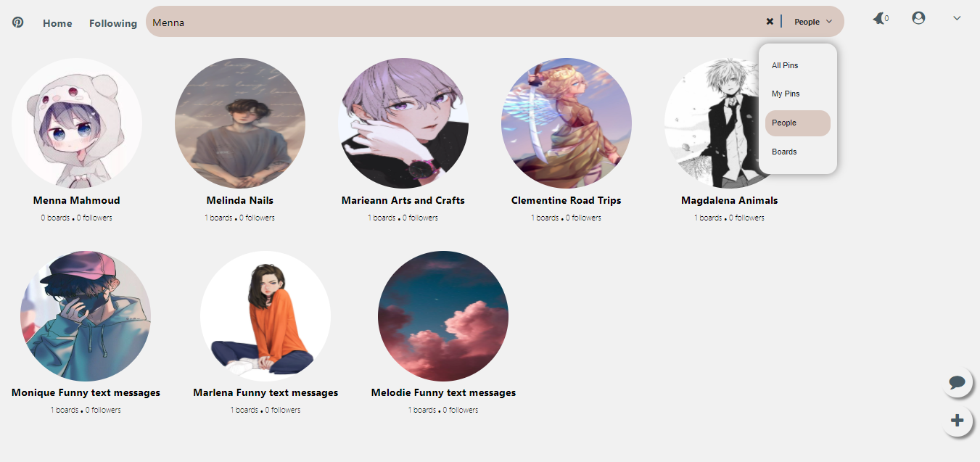Open the Following link
Image resolution: width=980 pixels, height=462 pixels.
[113, 23]
